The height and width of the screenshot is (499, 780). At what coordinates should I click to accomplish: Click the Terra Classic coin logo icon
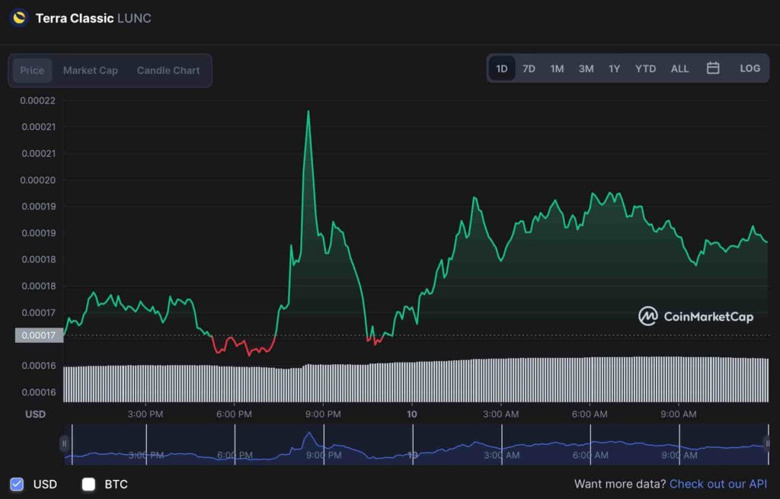point(18,17)
